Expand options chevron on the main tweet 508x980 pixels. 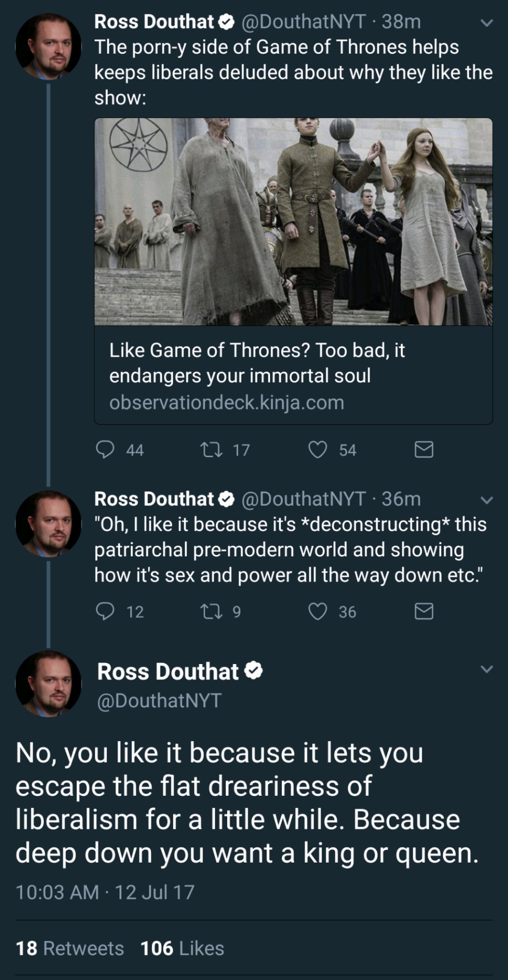point(487,669)
